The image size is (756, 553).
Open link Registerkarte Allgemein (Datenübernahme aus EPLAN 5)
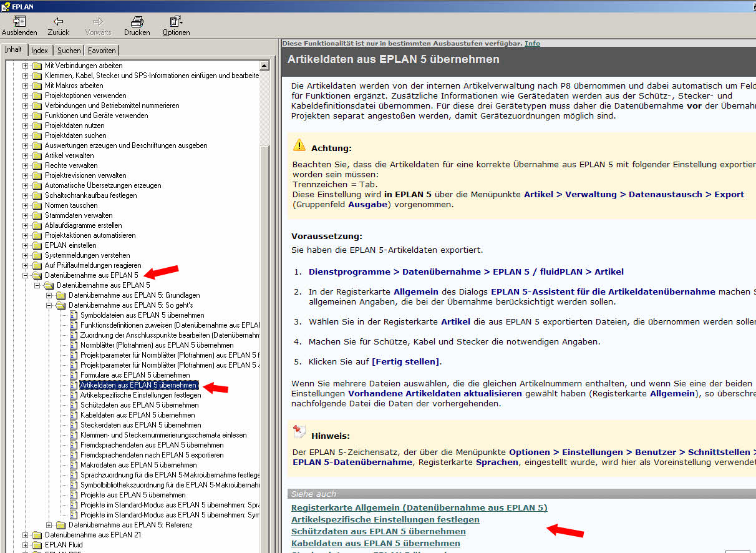(x=419, y=507)
